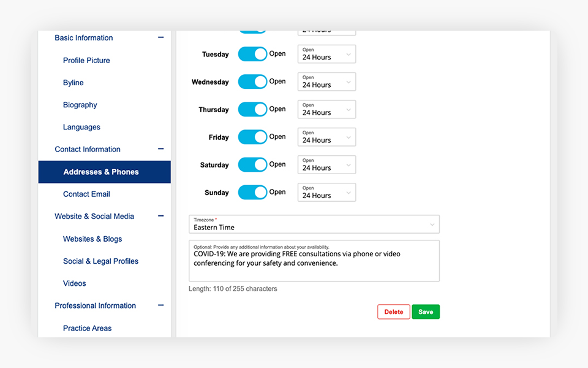Click the availability information text box
The image size is (588, 368).
point(314,264)
